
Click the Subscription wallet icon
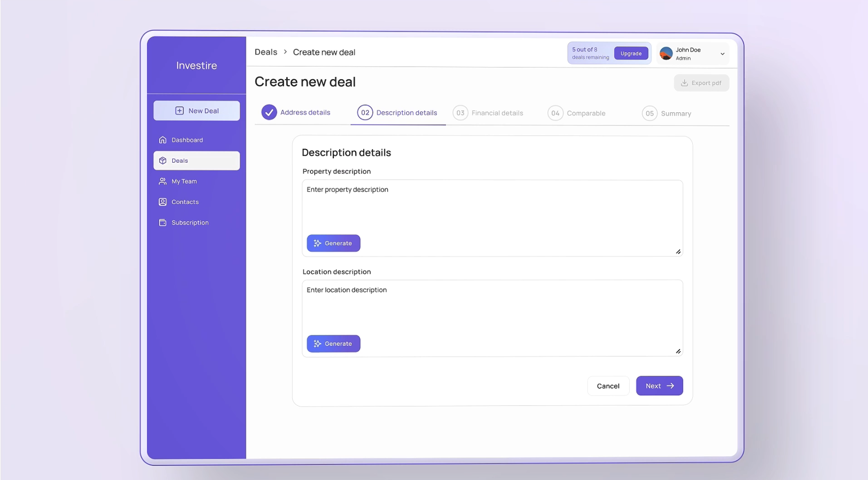point(163,223)
